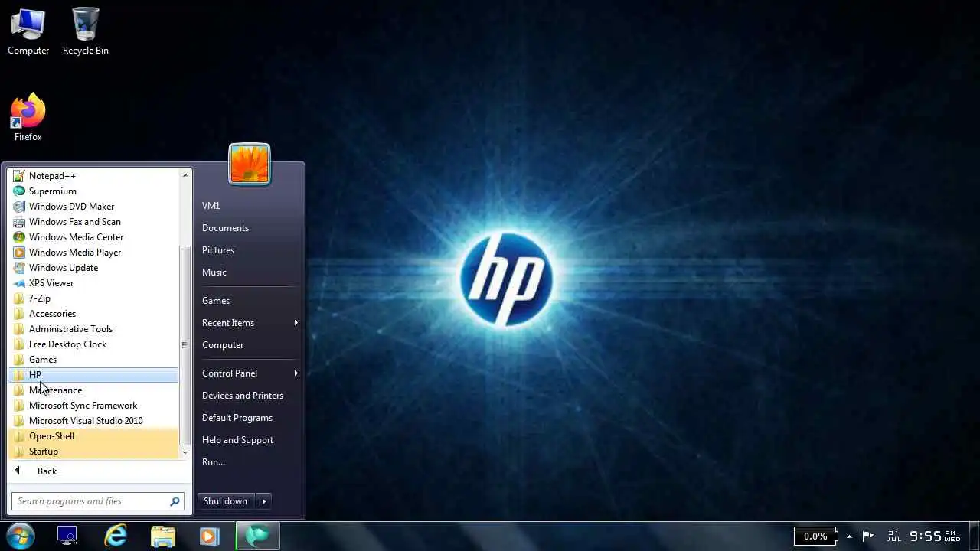Open Default Programs
The image size is (980, 551).
[x=237, y=418]
